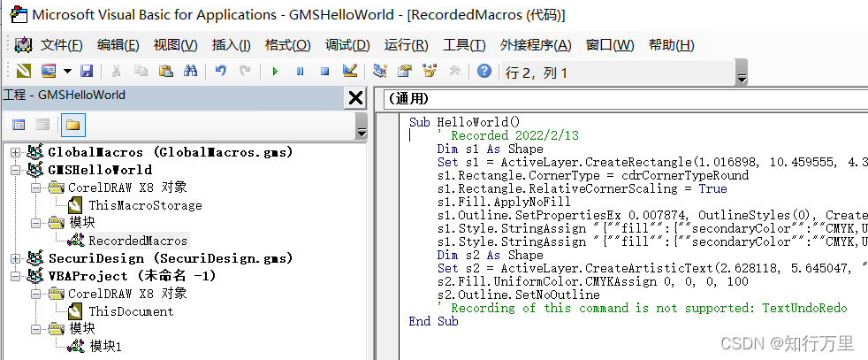The image size is (868, 360).
Task: Click left margin indicator bar of code window
Action: [387, 236]
